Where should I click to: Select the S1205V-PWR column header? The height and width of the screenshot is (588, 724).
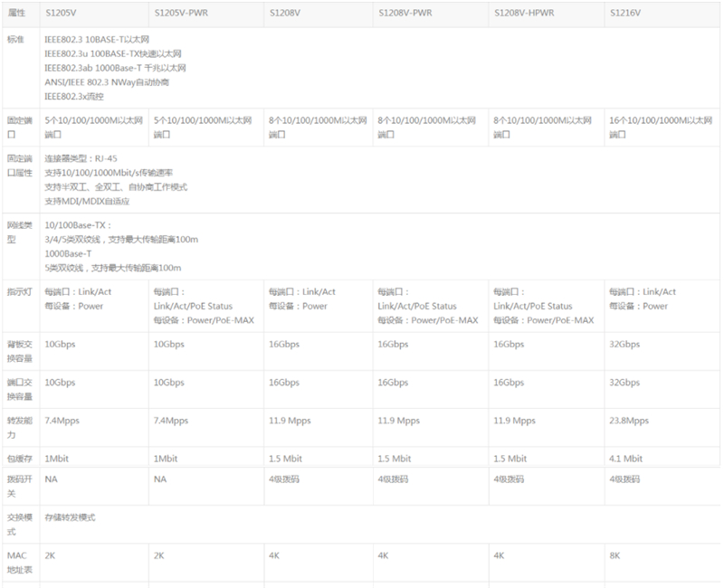click(x=179, y=14)
